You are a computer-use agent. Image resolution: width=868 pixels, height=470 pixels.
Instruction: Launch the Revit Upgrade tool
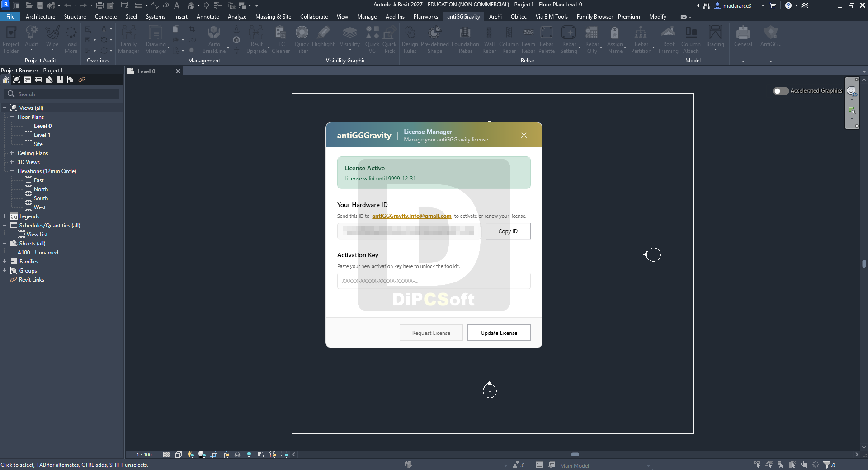(x=256, y=40)
